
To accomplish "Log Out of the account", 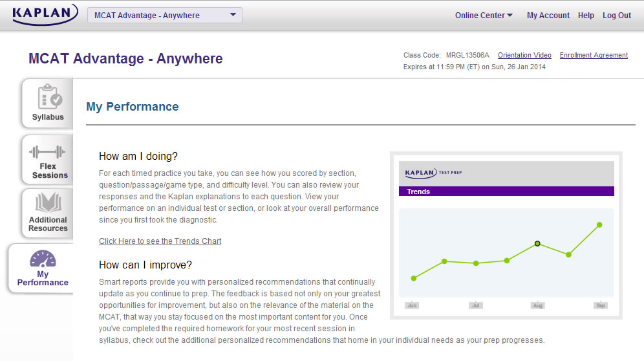I will [x=616, y=16].
